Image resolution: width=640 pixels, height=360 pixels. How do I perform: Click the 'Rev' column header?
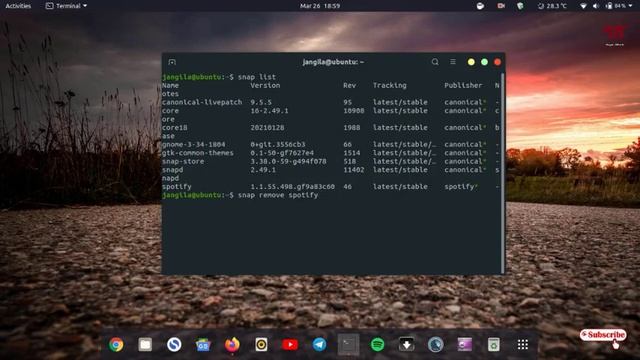pos(349,85)
